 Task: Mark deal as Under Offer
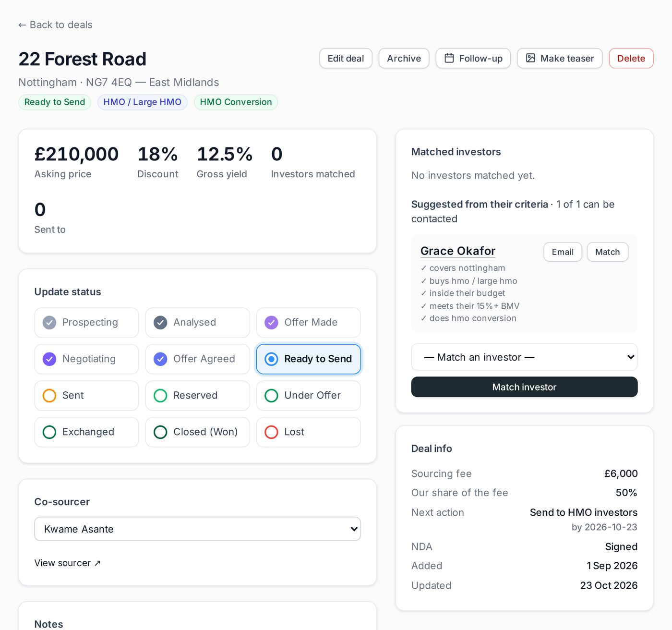click(x=309, y=396)
